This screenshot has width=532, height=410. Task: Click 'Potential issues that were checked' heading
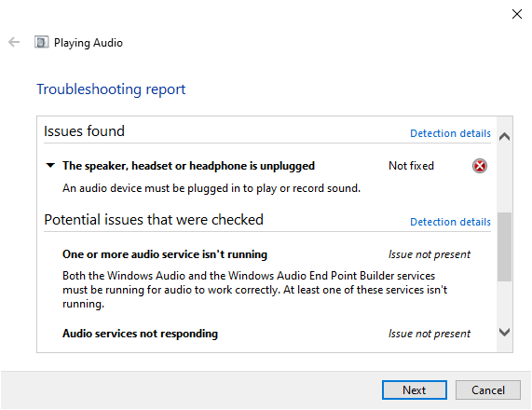(x=154, y=220)
